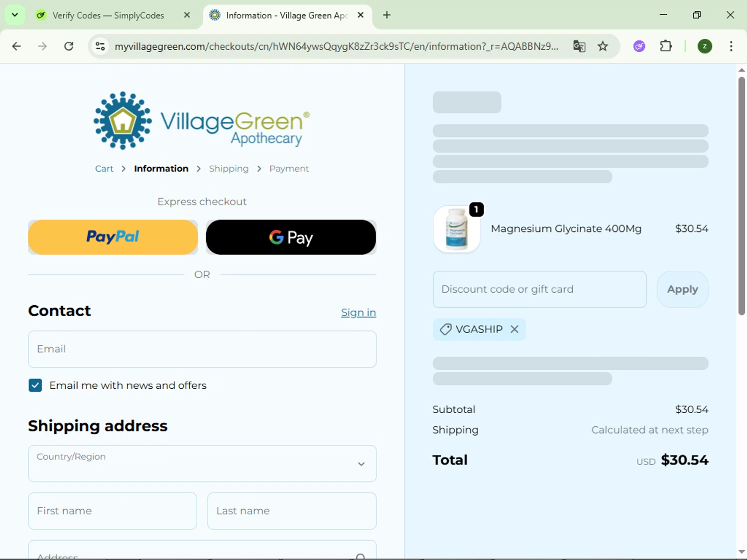This screenshot has width=747, height=560.
Task: Go to Cart breadcrumb link
Action: (x=104, y=169)
